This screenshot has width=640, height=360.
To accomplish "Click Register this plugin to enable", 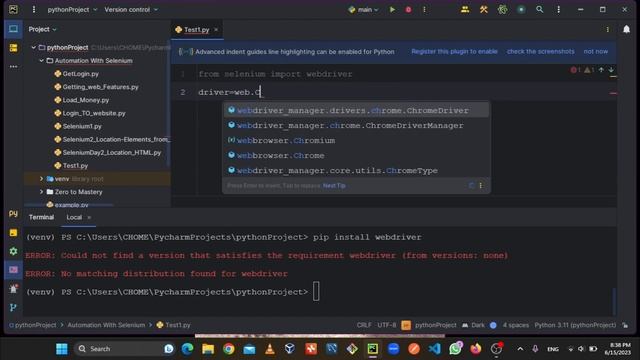I will [454, 51].
